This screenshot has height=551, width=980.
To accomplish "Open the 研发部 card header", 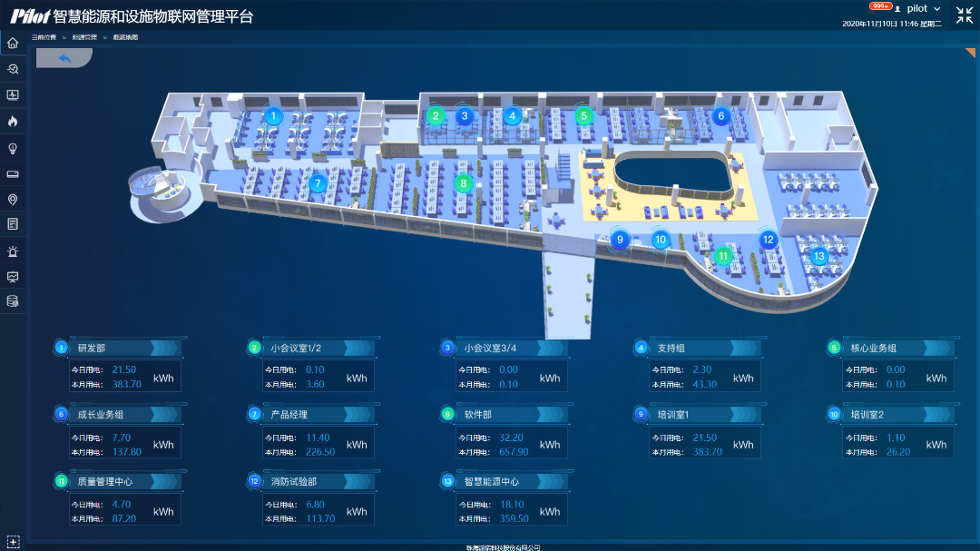I will tap(125, 348).
